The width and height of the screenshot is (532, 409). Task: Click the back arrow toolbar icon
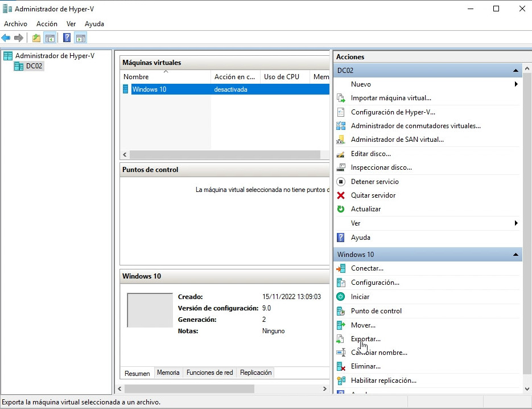6,38
